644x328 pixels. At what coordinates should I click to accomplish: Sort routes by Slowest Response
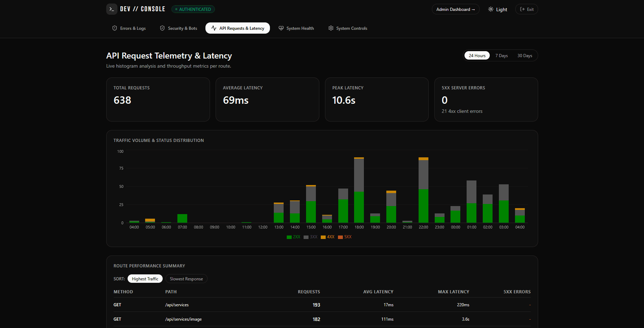(x=187, y=279)
